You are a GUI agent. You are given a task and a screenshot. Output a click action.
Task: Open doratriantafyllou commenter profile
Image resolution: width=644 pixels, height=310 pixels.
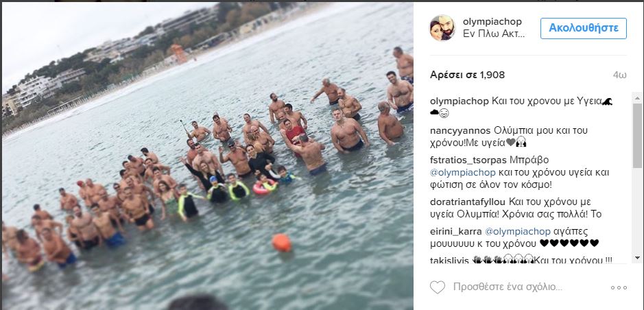[x=468, y=202]
